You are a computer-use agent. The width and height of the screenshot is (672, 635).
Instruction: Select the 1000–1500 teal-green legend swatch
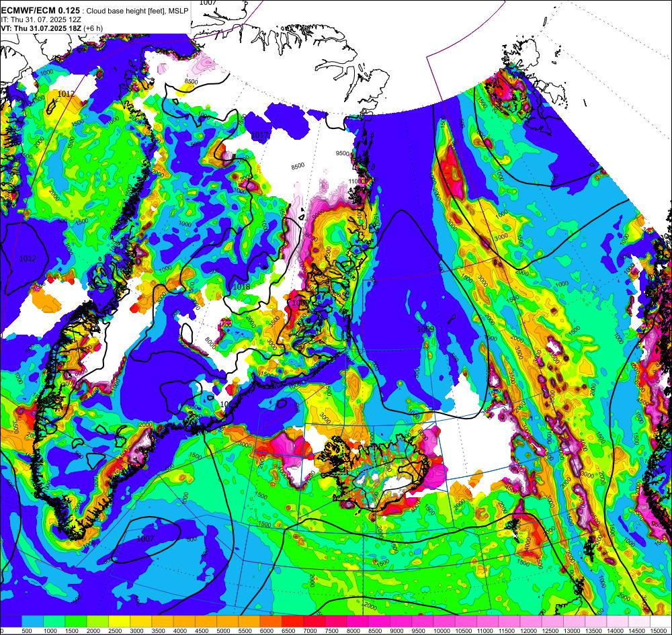54,621
